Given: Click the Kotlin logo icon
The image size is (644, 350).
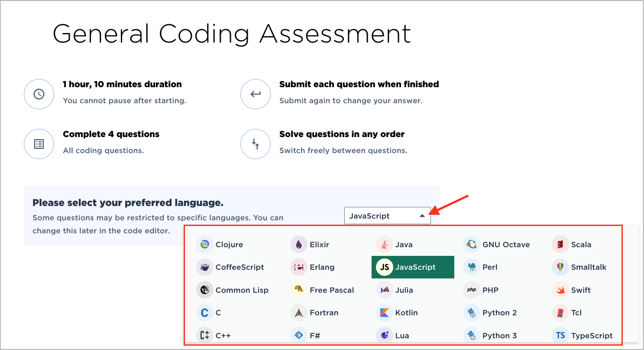Looking at the screenshot, I should click(x=384, y=313).
